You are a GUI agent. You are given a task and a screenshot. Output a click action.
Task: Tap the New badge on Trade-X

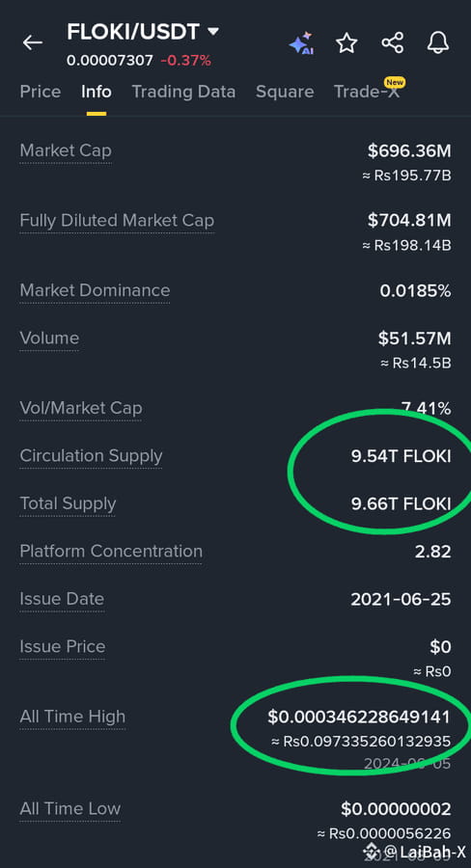(395, 83)
